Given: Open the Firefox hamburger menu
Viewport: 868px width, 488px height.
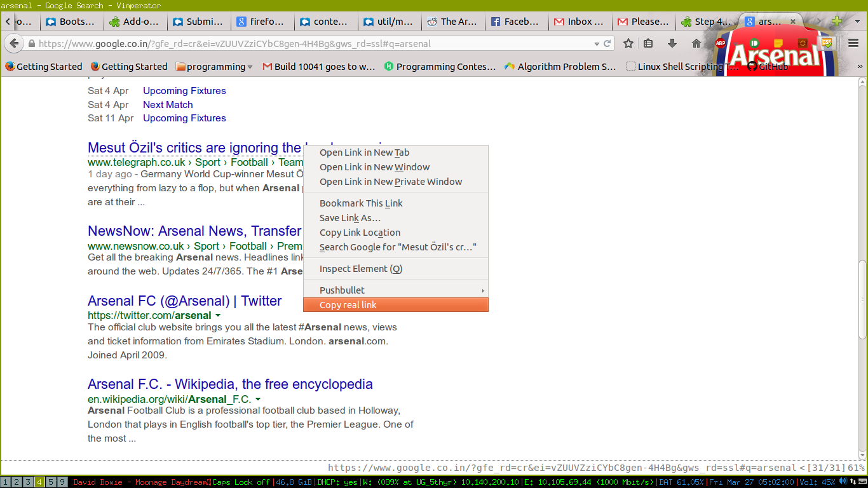Looking at the screenshot, I should [x=853, y=43].
